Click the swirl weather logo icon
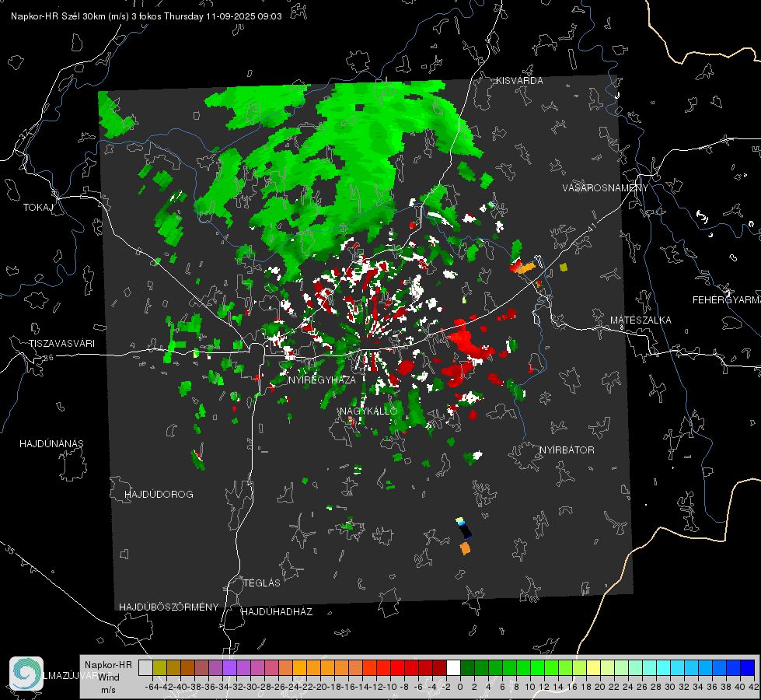This screenshot has height=700, width=761. click(26, 674)
